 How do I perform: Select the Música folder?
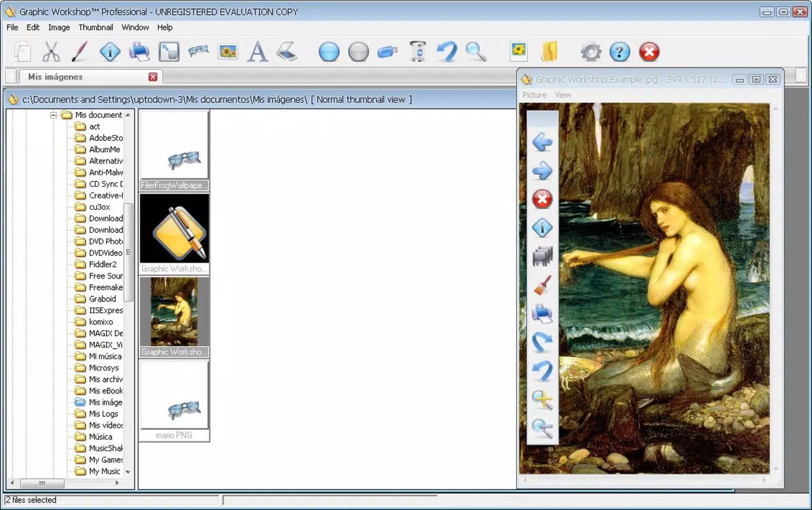click(x=93, y=437)
